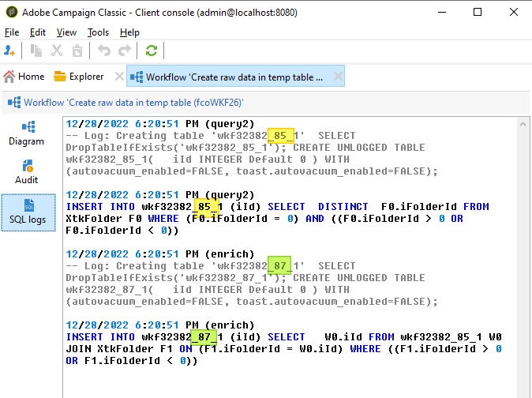Switch to the Home tab
The height and width of the screenshot is (398, 532).
[x=24, y=77]
